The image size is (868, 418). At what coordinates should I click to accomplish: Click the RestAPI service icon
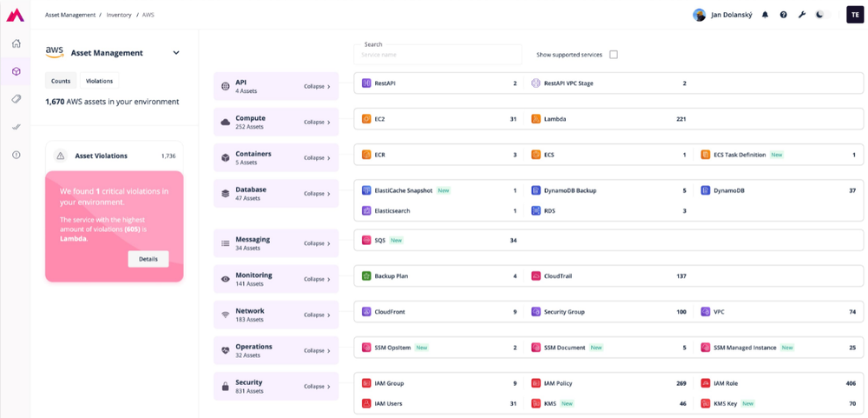(x=366, y=83)
